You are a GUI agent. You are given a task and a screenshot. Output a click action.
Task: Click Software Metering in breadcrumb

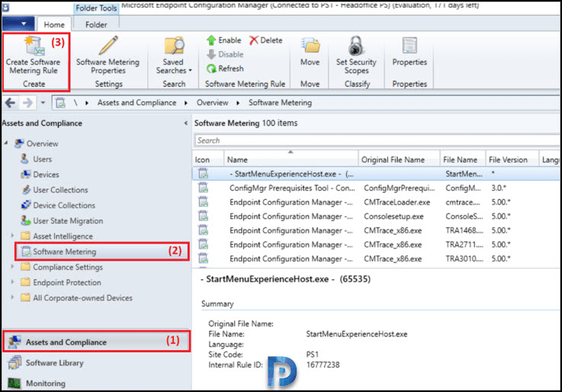[x=280, y=103]
